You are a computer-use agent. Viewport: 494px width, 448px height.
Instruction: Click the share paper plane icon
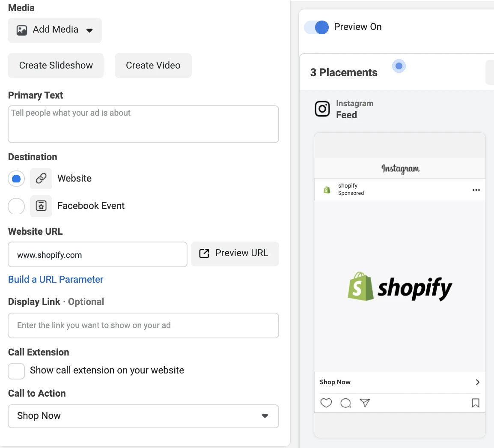point(365,403)
